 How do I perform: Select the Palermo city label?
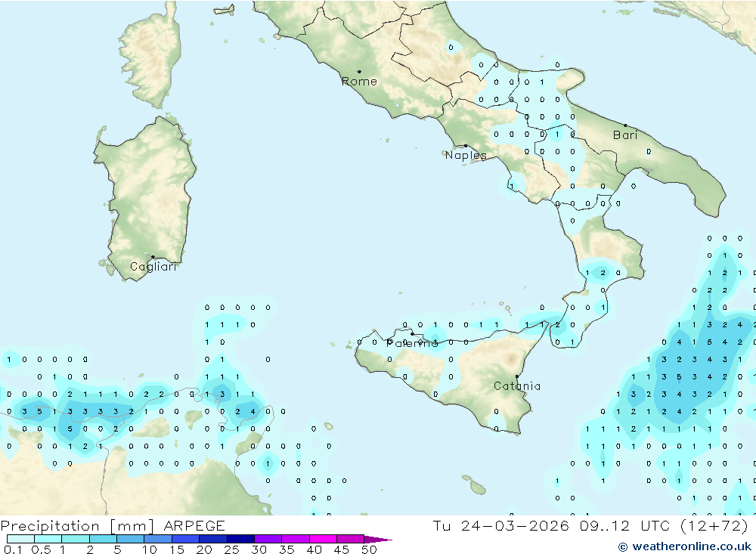412,343
